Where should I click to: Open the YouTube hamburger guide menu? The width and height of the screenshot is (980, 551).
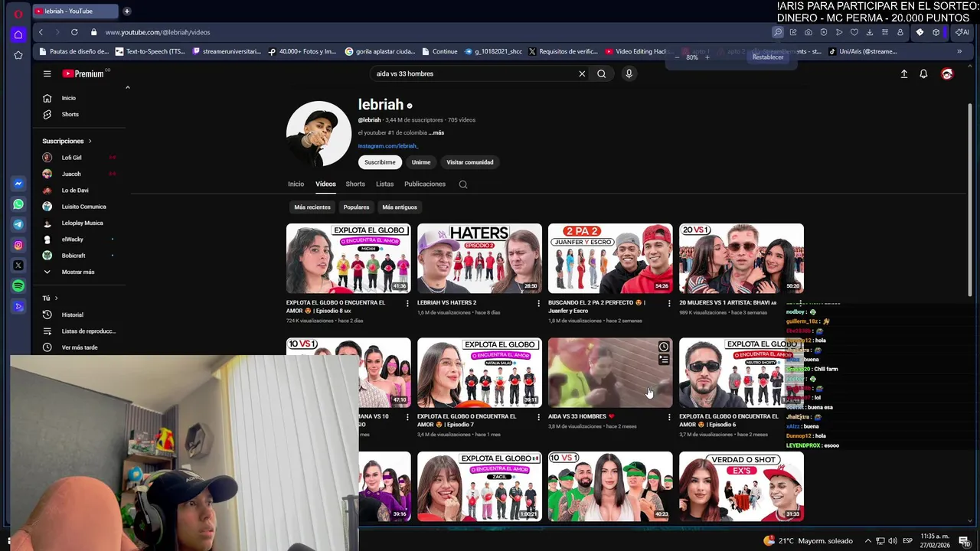[47, 73]
